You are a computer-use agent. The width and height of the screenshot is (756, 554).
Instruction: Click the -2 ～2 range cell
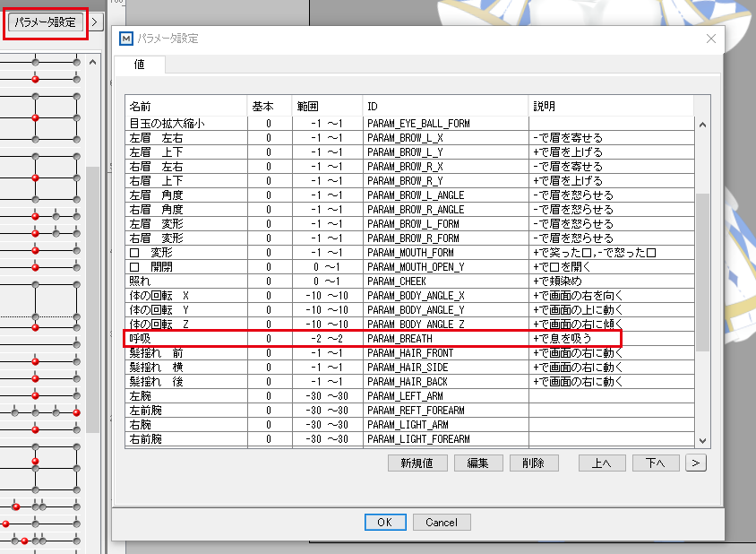(x=327, y=339)
